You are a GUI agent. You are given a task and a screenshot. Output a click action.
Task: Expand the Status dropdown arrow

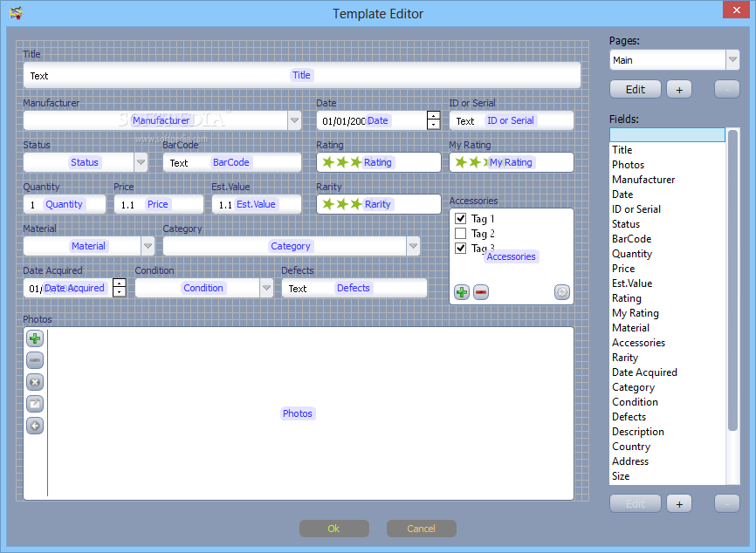pos(141,162)
